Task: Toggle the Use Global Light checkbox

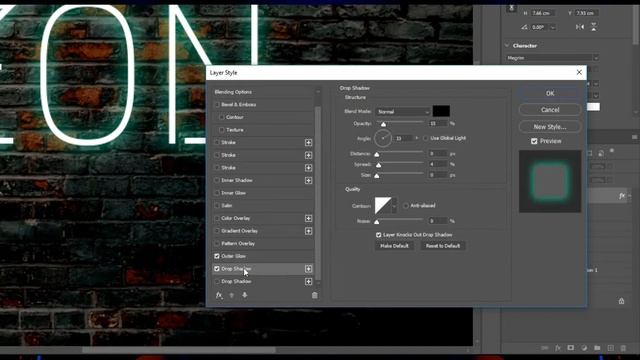Action: point(426,138)
